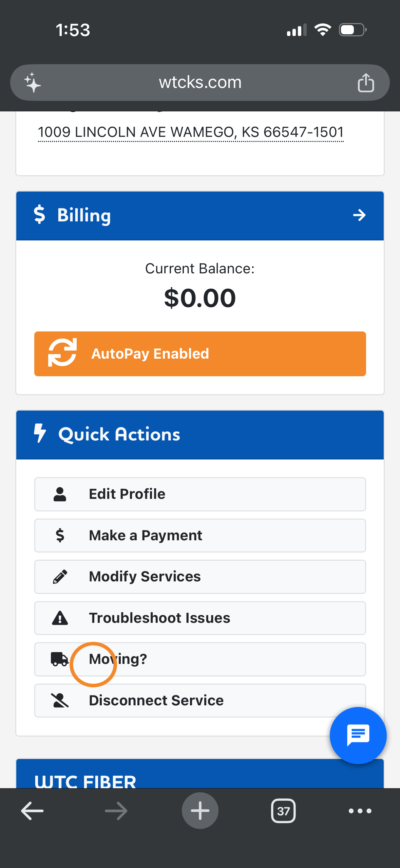Tap the sparkle icon in address bar
Viewport: 400px width, 868px height.
(x=33, y=83)
